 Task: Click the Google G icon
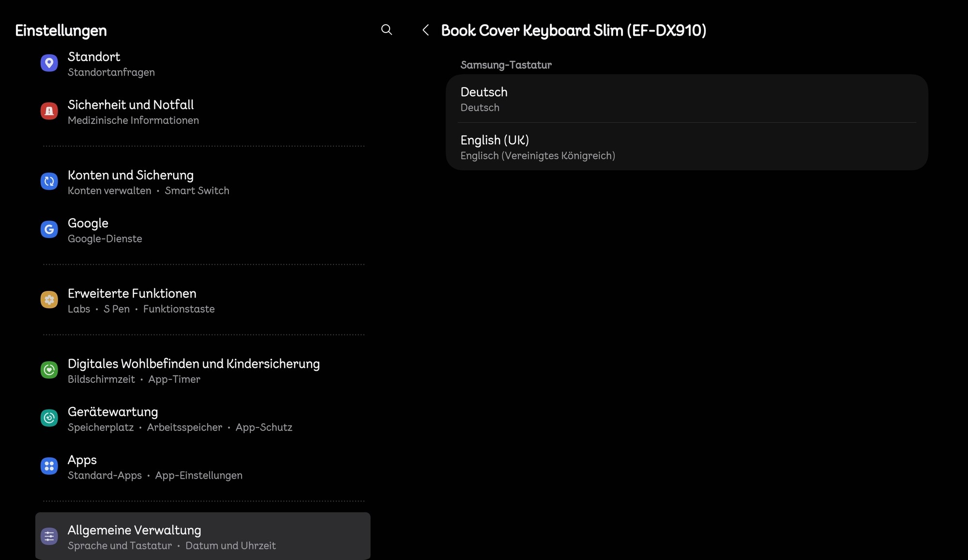click(49, 229)
